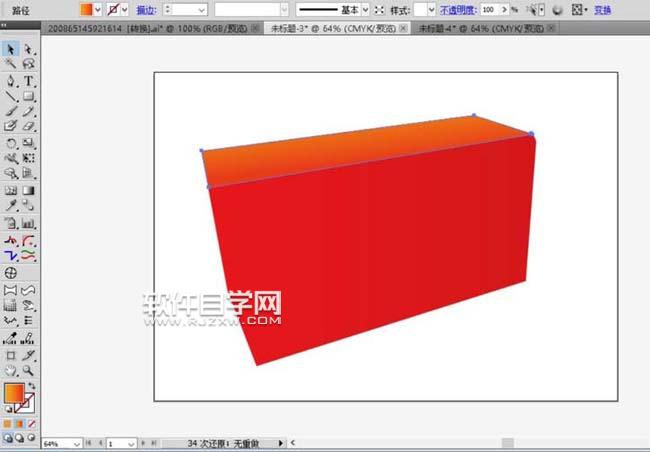The height and width of the screenshot is (452, 650).
Task: Select the Gradient tool
Action: tap(28, 190)
